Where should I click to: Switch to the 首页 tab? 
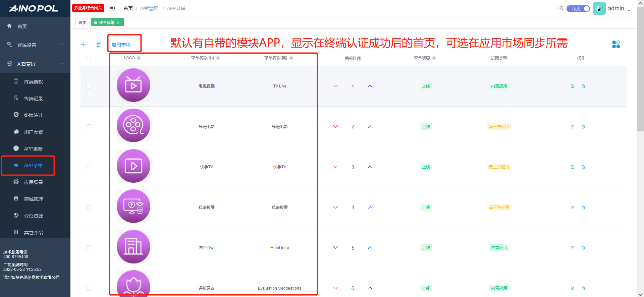coord(83,22)
